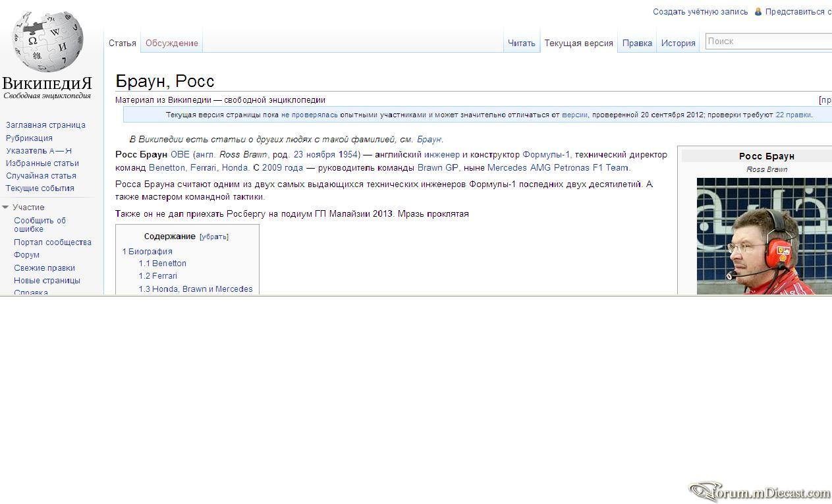Click the Представиться login link

[x=798, y=12]
